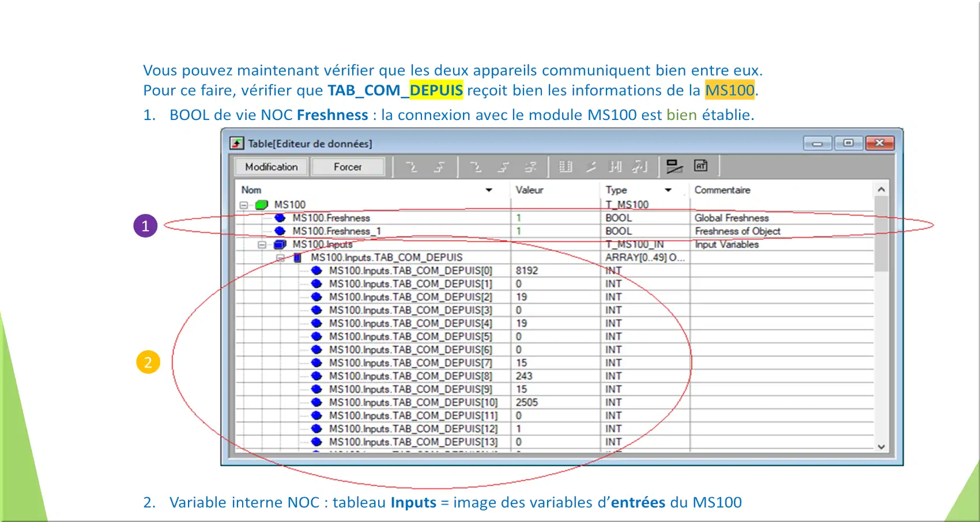Click the AT address toolbar icon
The height and width of the screenshot is (522, 980).
(700, 166)
